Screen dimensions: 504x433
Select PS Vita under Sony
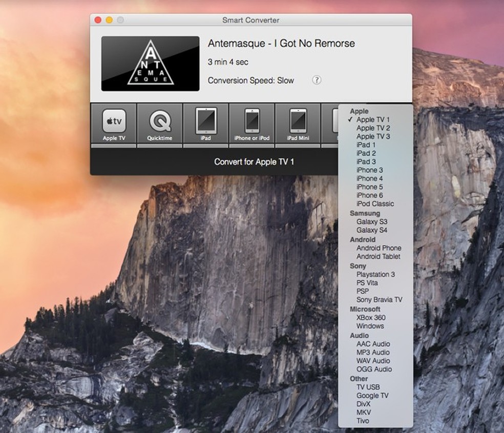pos(375,282)
